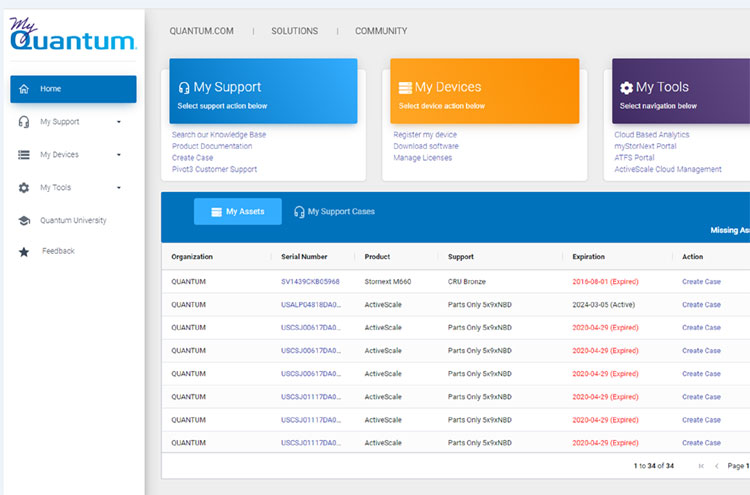
Task: Click the graduation cap icon for Quantum University
Action: (x=24, y=220)
